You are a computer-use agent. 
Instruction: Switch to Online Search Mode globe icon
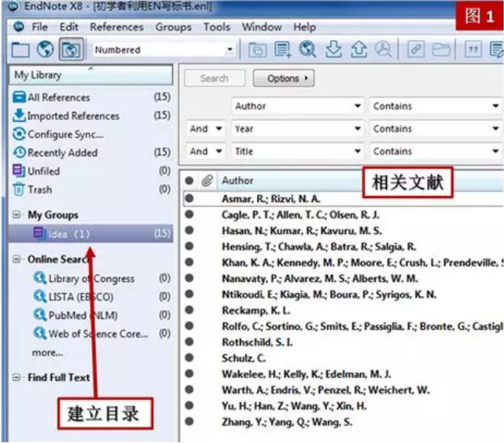(x=45, y=49)
